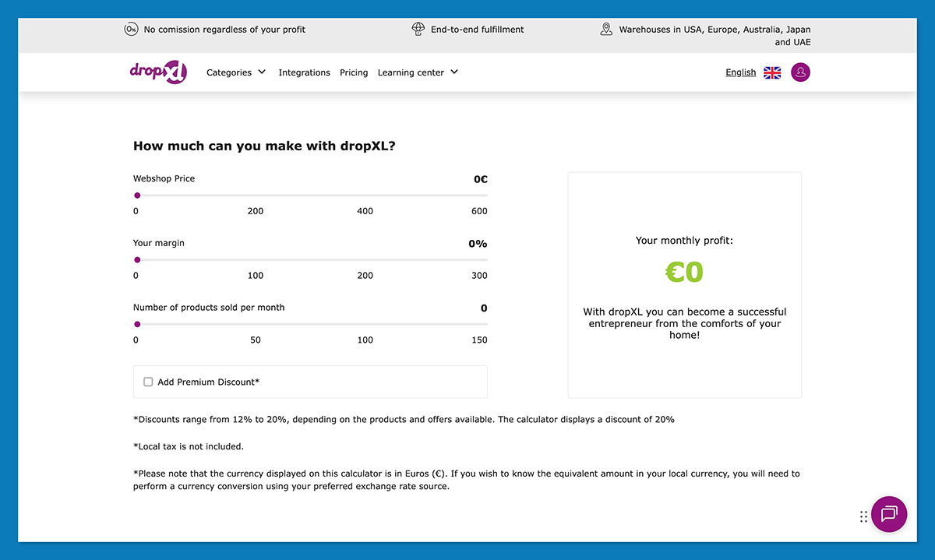Click the 'End-to-end fulfillment' text
This screenshot has height=560, width=935.
[477, 30]
